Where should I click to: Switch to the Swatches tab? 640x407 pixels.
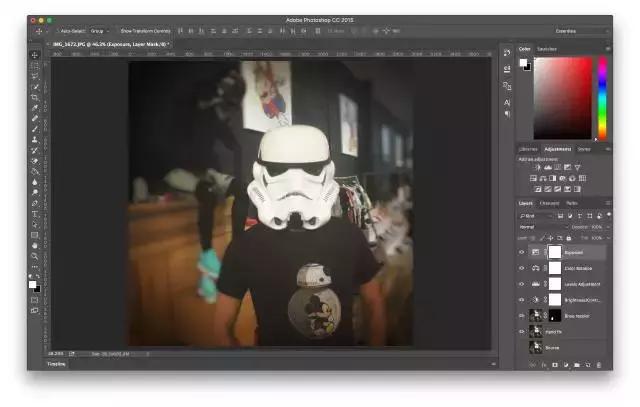tap(547, 48)
